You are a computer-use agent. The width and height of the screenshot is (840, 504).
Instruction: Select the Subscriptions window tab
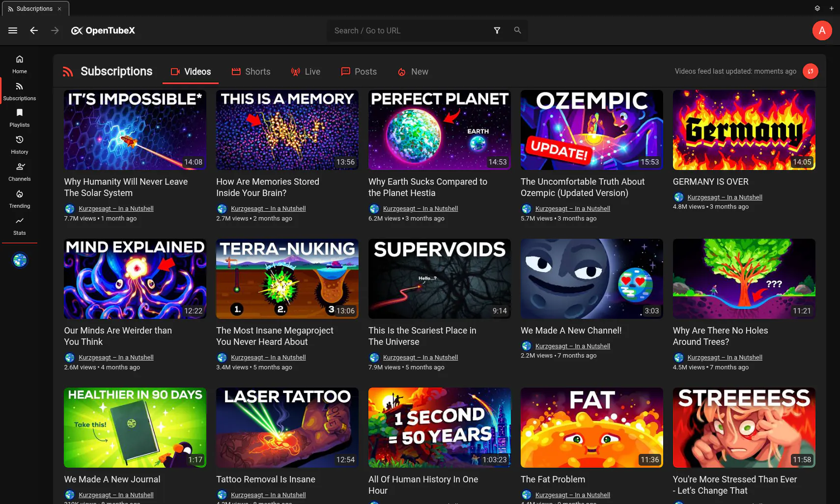35,9
